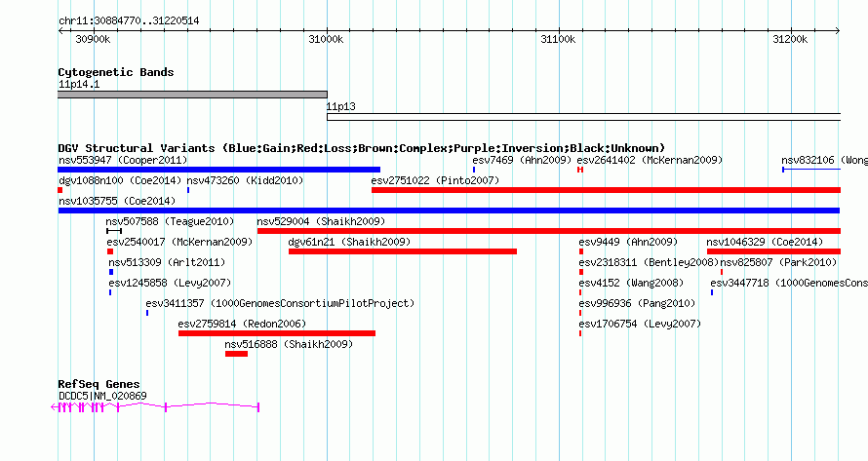Click the esv996936 (Pang2010) label
This screenshot has width=868, height=461.
637,303
